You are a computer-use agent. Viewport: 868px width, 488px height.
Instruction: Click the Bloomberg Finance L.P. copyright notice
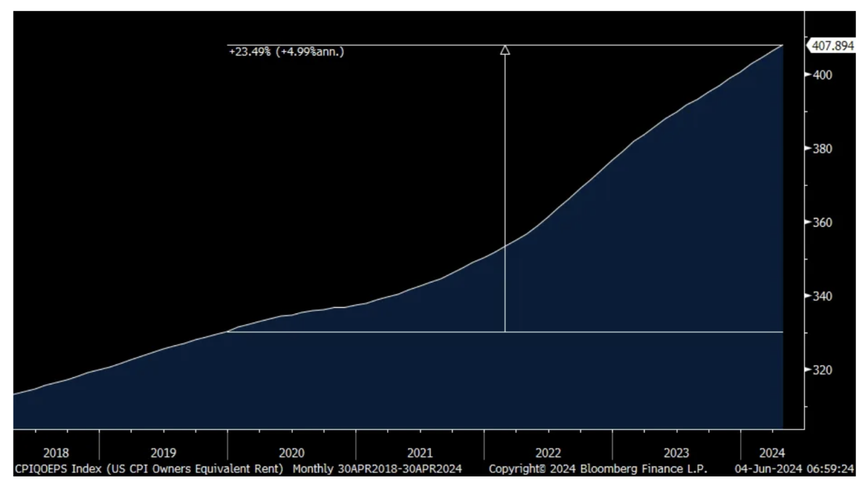(598, 468)
